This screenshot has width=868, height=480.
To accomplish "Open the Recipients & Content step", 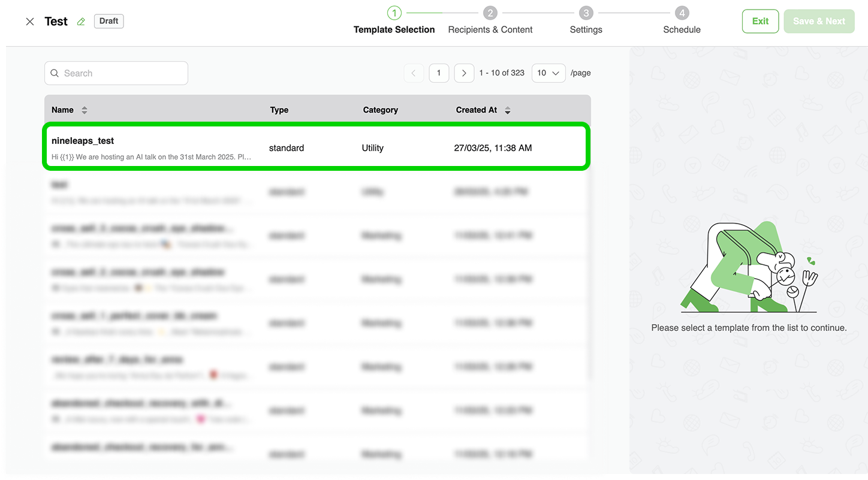I will (490, 29).
